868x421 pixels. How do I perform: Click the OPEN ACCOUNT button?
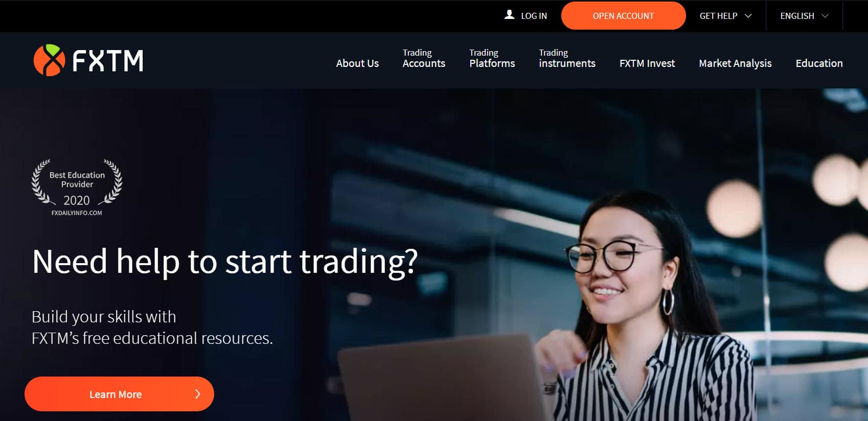[623, 16]
